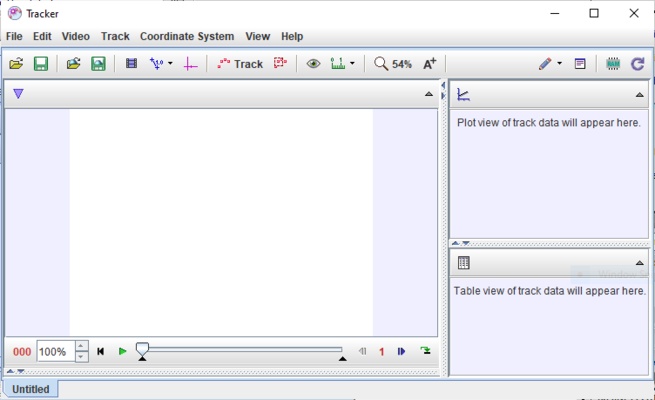Click the font size A+ button
Image resolution: width=655 pixels, height=400 pixels.
429,64
